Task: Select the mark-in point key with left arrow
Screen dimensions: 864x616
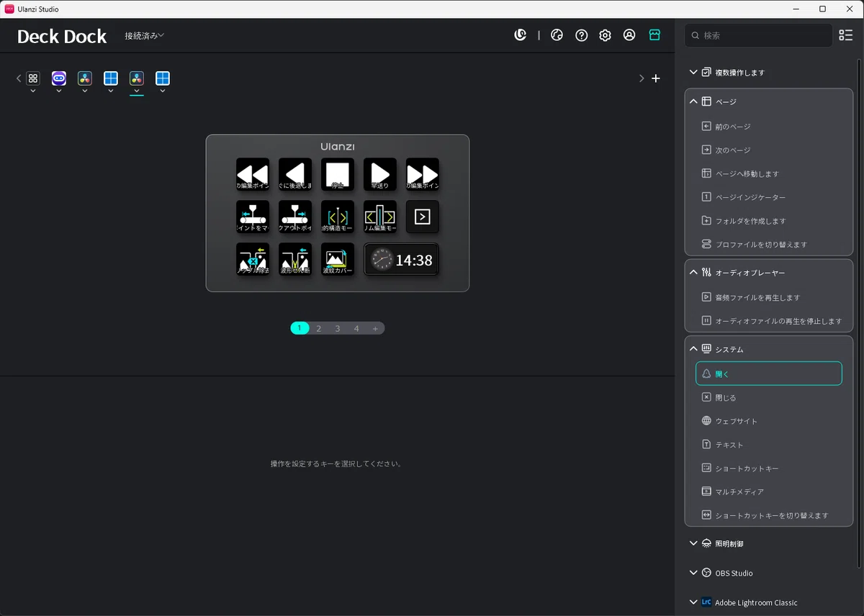Action: [x=253, y=217]
